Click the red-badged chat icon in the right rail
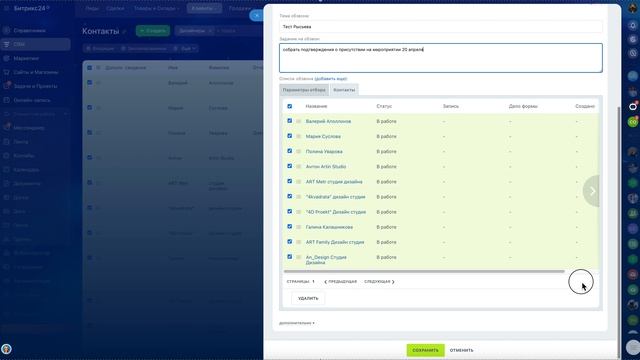This screenshot has height=360, width=640. 633,106
